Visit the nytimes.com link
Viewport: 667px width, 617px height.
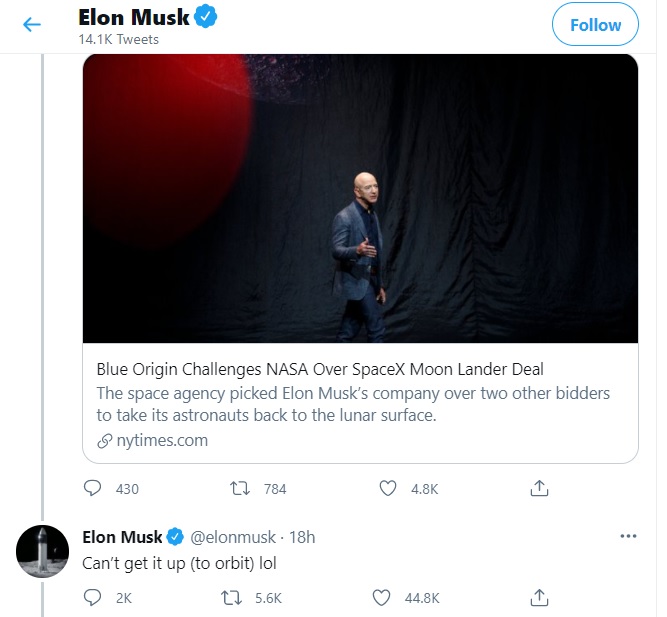pyautogui.click(x=162, y=440)
